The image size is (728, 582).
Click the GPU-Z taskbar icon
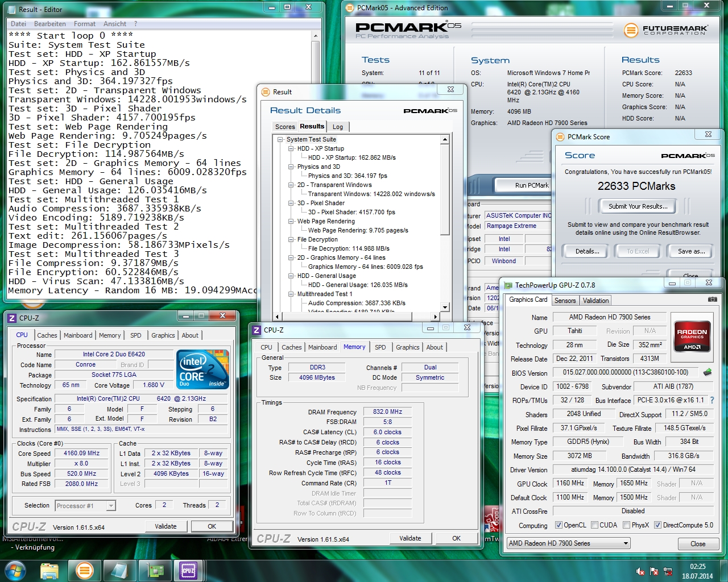154,570
